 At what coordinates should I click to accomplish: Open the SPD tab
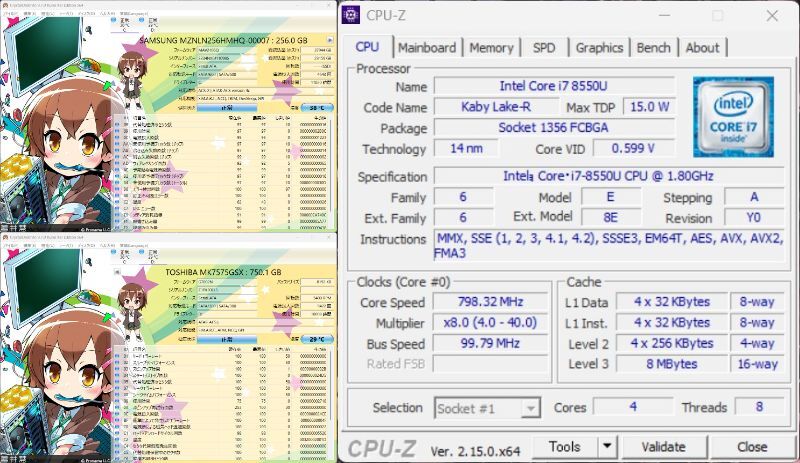point(544,47)
